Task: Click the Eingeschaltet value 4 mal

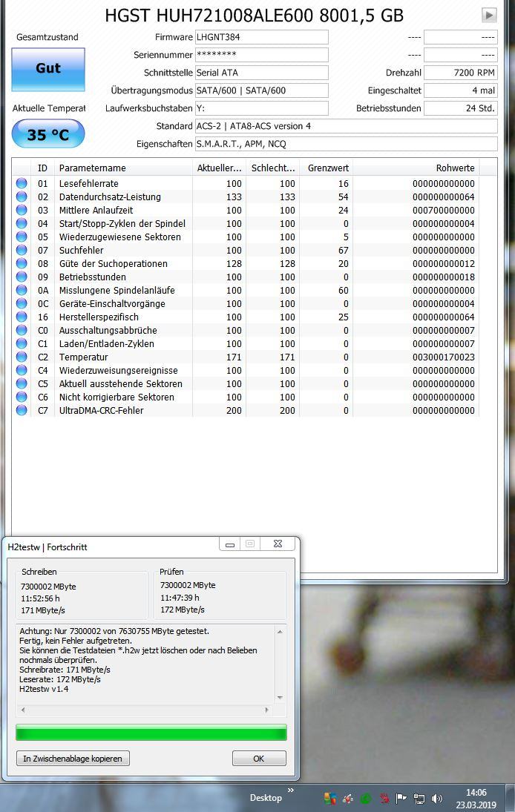Action: point(461,90)
